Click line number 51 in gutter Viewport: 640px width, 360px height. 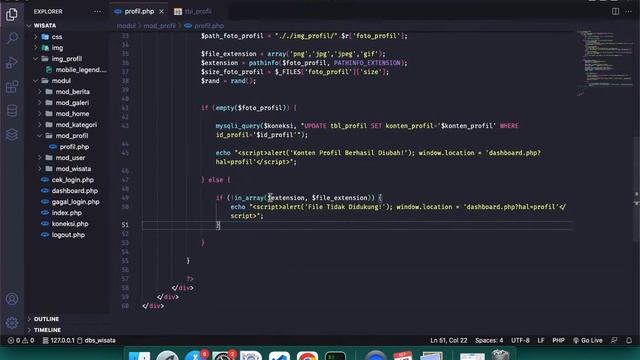point(125,225)
